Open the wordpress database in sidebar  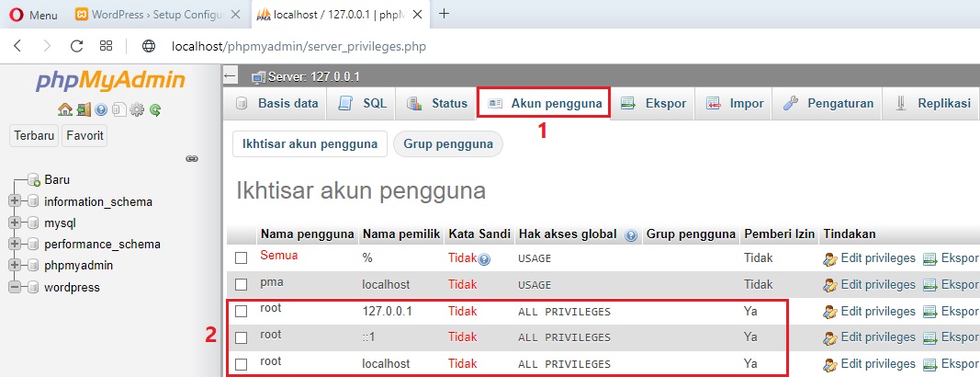72,288
